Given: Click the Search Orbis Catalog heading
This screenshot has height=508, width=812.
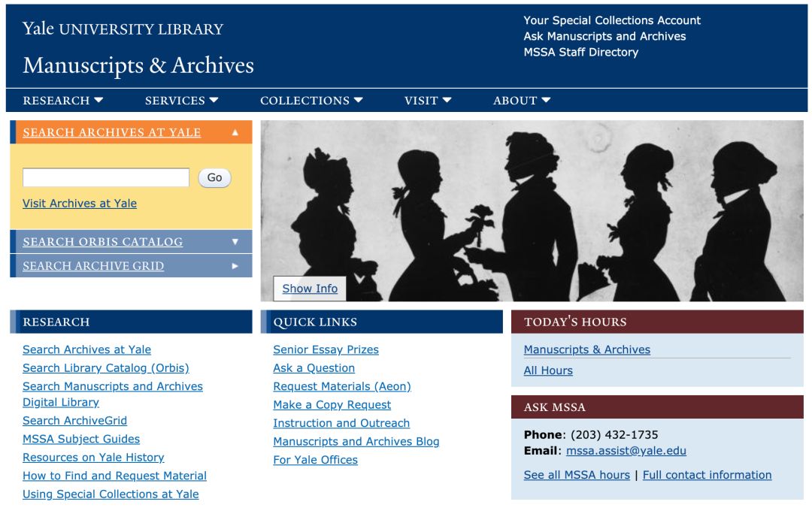Looking at the screenshot, I should tap(102, 242).
